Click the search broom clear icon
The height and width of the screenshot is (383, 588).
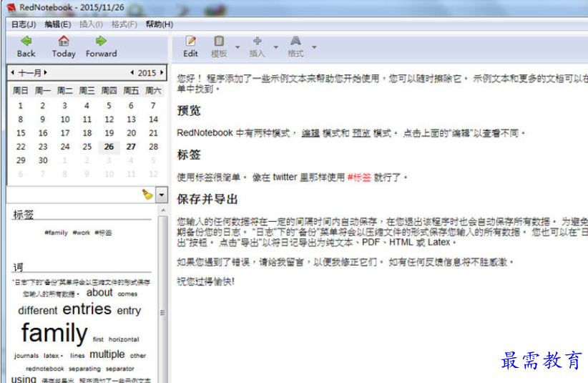(147, 194)
